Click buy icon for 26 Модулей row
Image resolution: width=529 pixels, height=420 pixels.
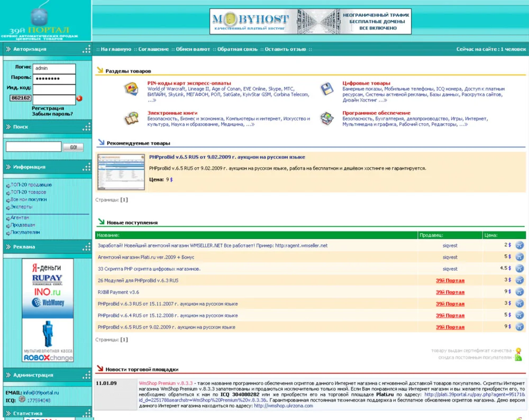519,280
